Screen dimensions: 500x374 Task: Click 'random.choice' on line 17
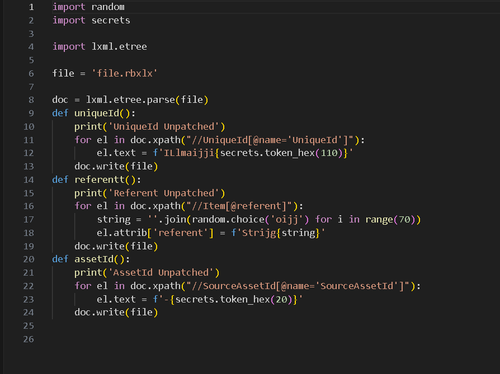[228, 219]
